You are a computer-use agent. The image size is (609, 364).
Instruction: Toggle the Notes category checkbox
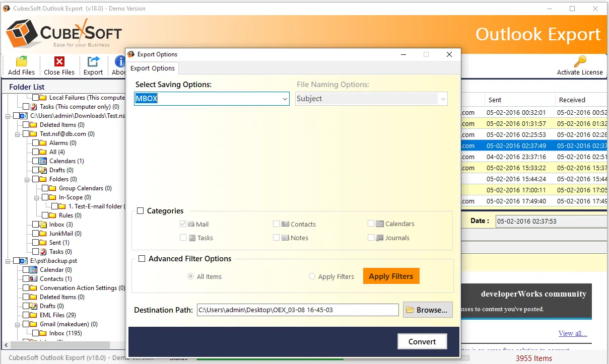pos(277,238)
